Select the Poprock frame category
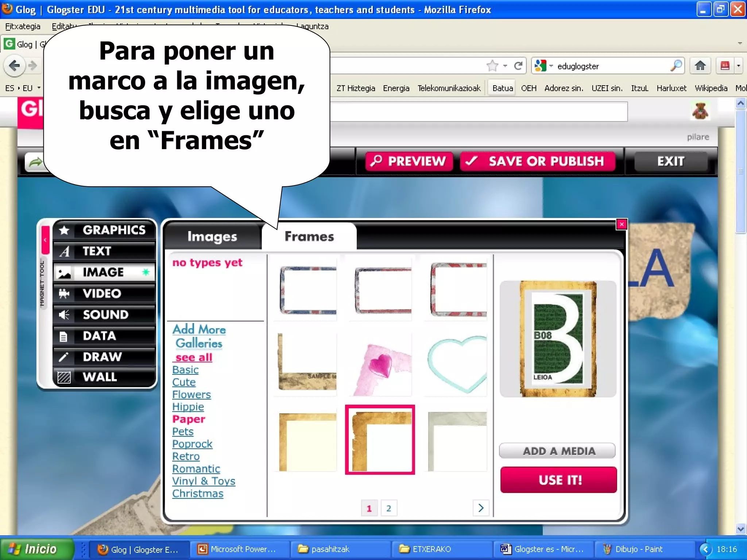747x560 pixels. tap(192, 444)
